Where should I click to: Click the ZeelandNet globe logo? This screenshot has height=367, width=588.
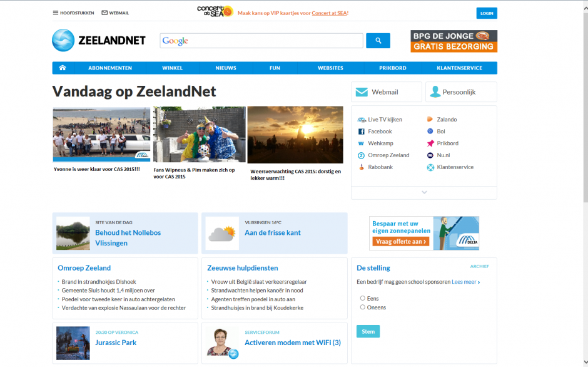63,40
